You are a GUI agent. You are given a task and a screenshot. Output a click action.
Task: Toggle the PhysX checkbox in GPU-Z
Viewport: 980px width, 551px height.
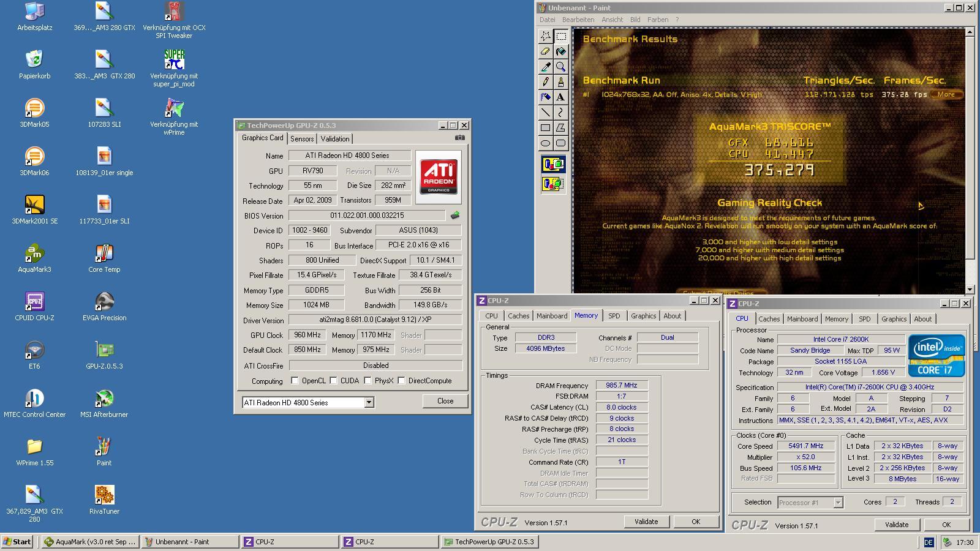pyautogui.click(x=367, y=381)
